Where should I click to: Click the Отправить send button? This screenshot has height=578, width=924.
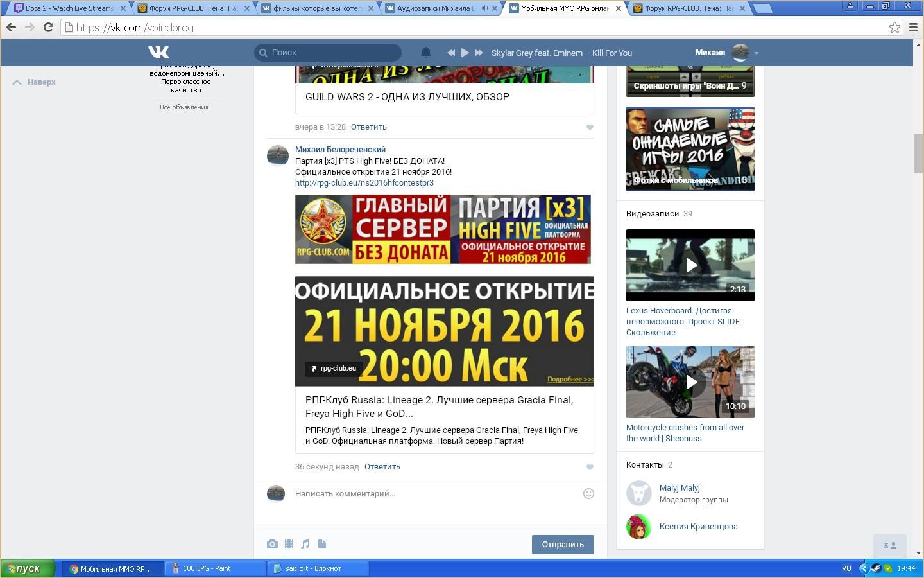563,545
